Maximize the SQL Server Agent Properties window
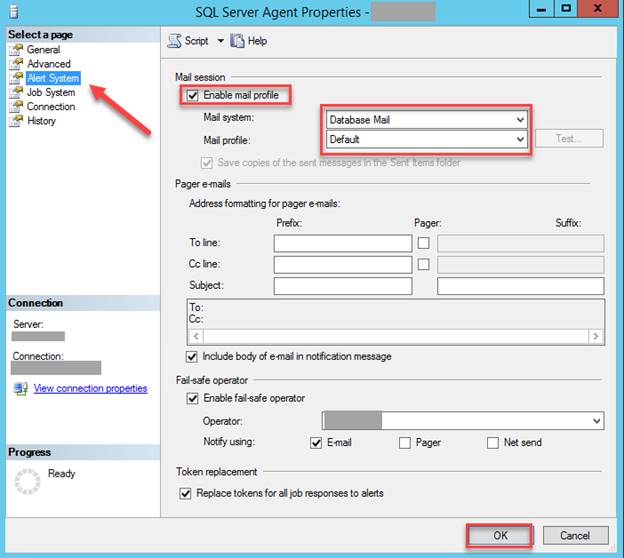The height and width of the screenshot is (558, 624). [x=566, y=9]
